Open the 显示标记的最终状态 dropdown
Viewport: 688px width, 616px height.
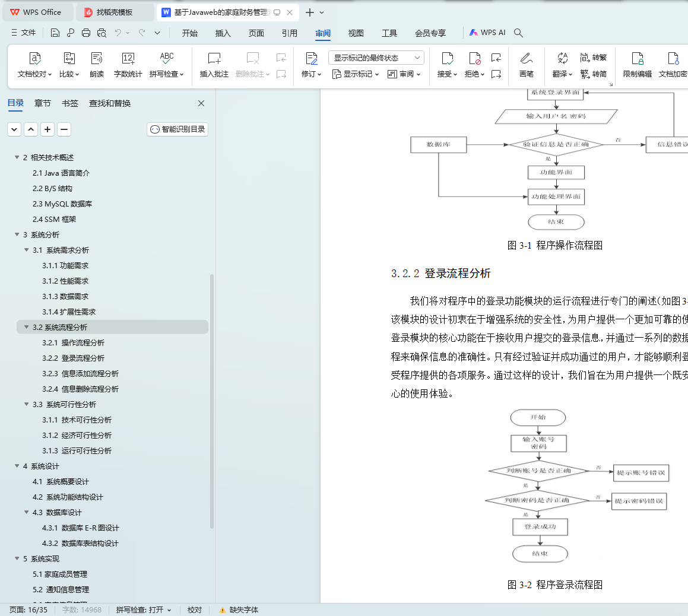pos(376,58)
